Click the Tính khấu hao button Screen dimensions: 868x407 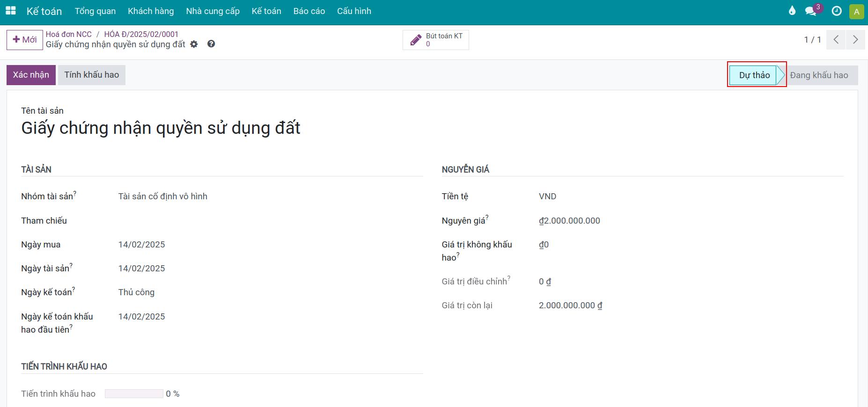(92, 75)
